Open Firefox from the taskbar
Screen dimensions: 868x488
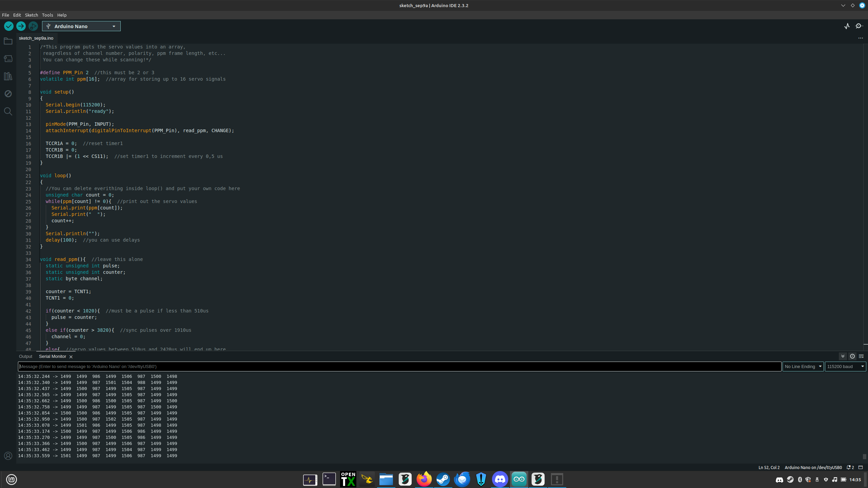[x=424, y=479]
